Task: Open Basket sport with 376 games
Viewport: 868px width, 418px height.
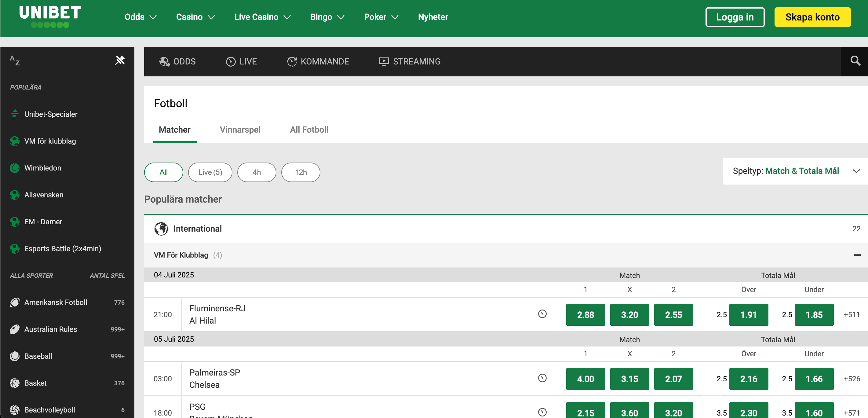Action: tap(67, 383)
